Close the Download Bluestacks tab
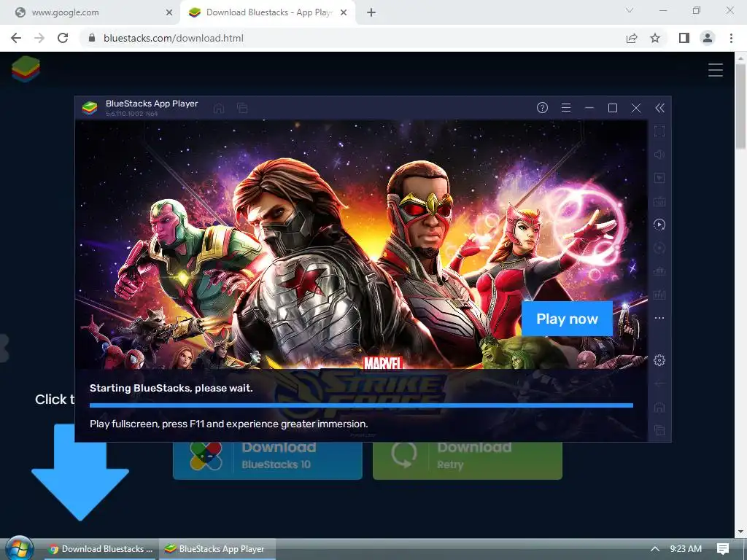Image resolution: width=747 pixels, height=560 pixels. 344,13
